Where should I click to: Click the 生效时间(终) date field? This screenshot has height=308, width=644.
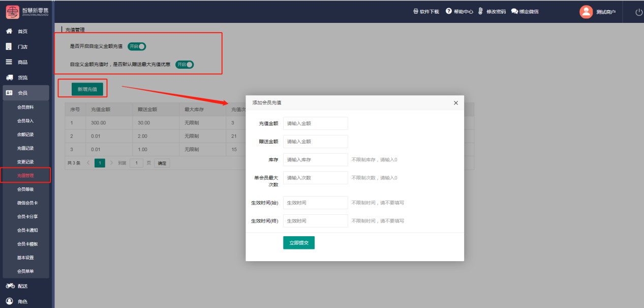pyautogui.click(x=316, y=221)
